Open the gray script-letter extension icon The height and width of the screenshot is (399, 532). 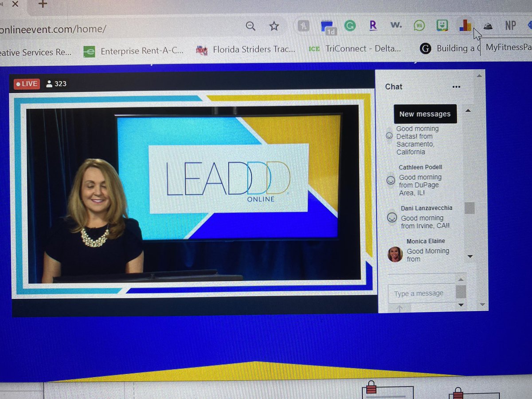[x=304, y=27]
